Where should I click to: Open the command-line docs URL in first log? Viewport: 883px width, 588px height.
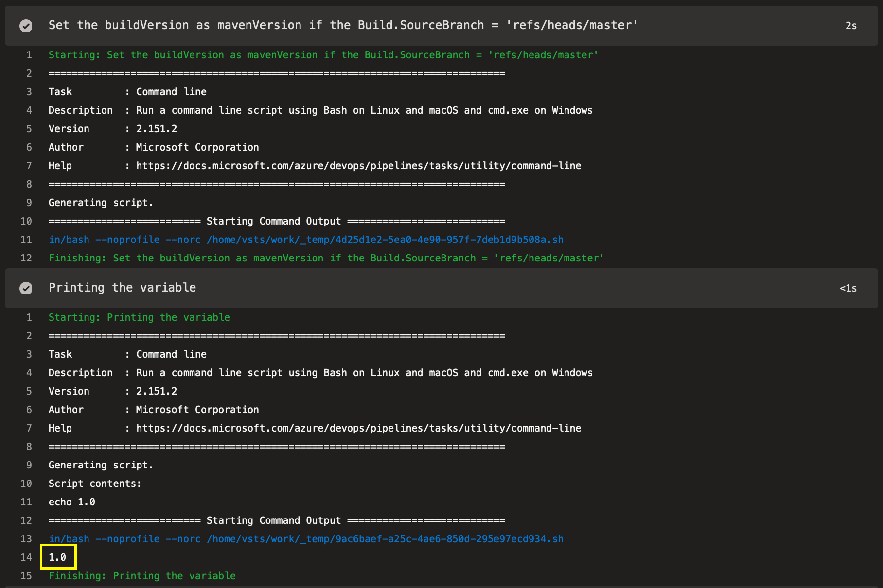358,166
